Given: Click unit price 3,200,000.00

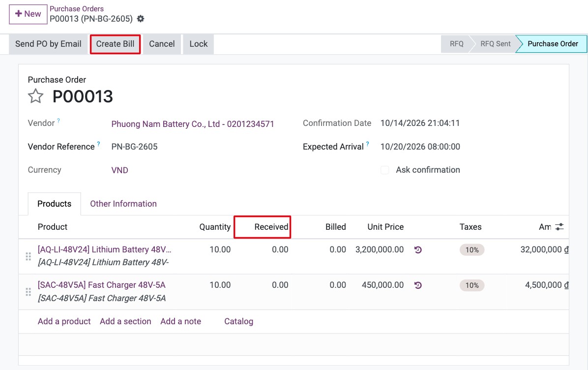Looking at the screenshot, I should (x=380, y=249).
